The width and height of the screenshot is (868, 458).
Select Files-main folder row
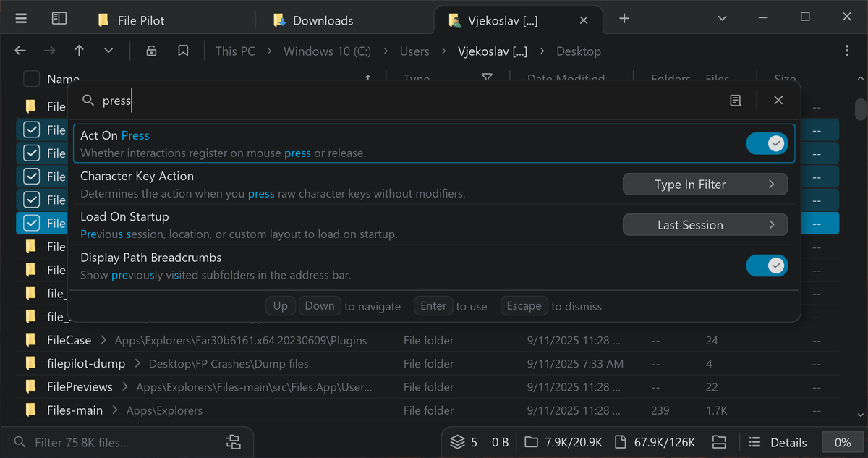[x=427, y=410]
